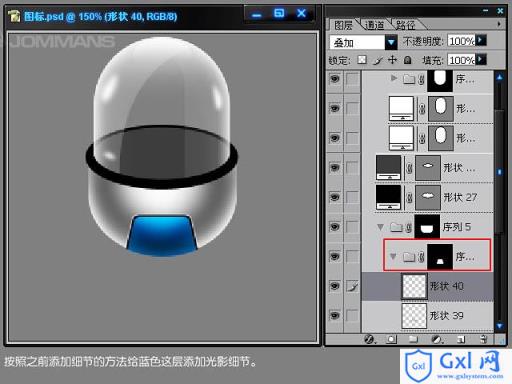Click the add layer style icon

(x=369, y=339)
